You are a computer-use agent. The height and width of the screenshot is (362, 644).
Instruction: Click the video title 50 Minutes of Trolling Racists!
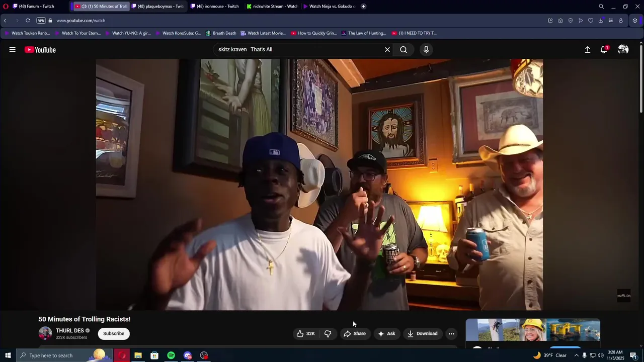click(x=85, y=319)
